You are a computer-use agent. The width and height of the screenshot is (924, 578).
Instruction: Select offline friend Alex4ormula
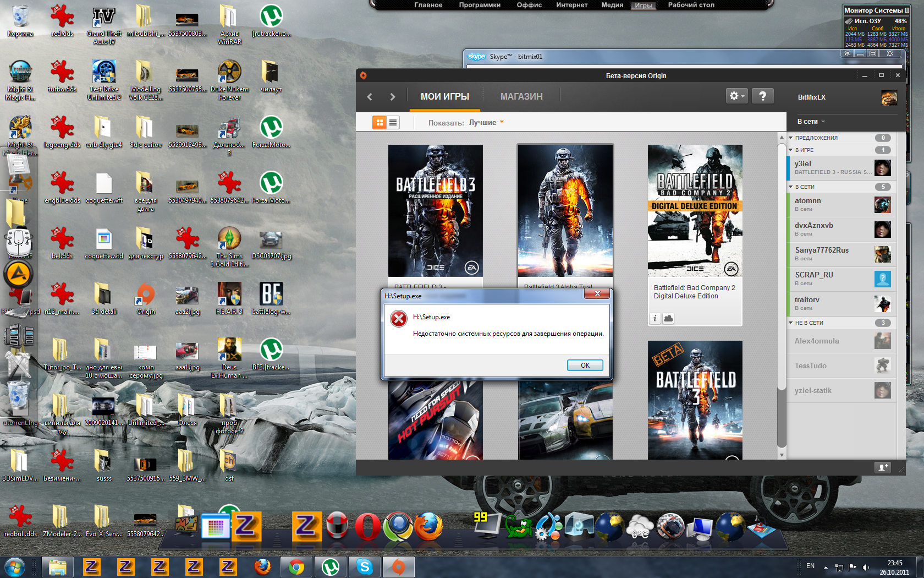click(841, 341)
